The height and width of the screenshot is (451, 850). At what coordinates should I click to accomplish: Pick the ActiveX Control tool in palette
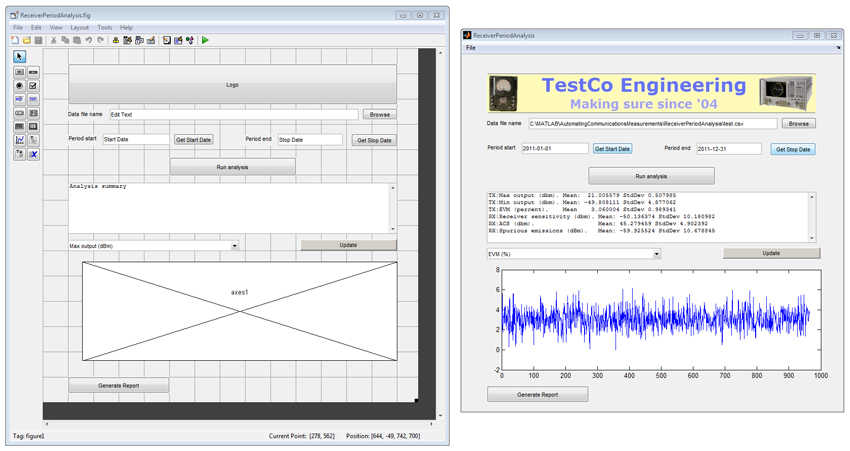[33, 155]
